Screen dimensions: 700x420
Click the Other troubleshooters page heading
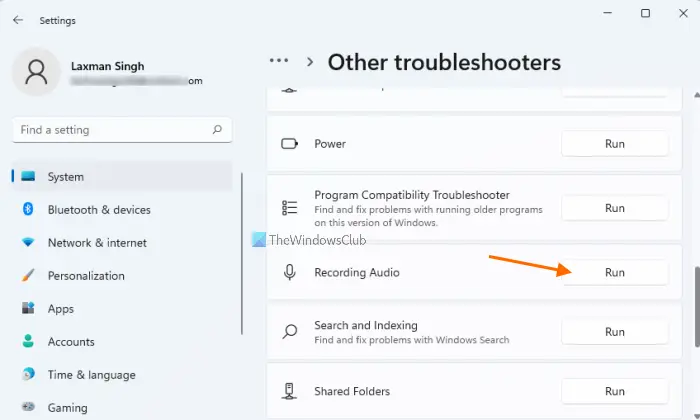[x=444, y=62]
